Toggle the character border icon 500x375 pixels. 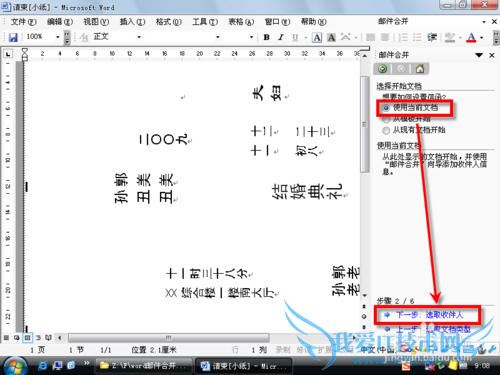[x=317, y=37]
